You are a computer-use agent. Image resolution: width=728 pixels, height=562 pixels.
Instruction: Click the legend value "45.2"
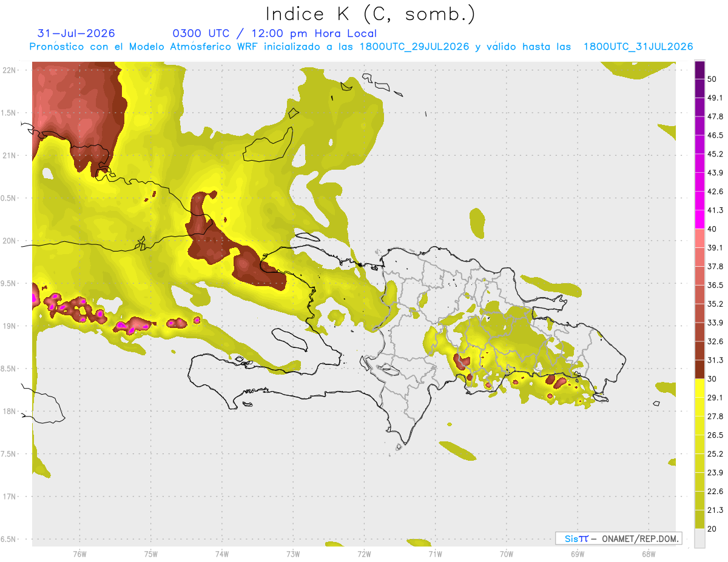715,155
